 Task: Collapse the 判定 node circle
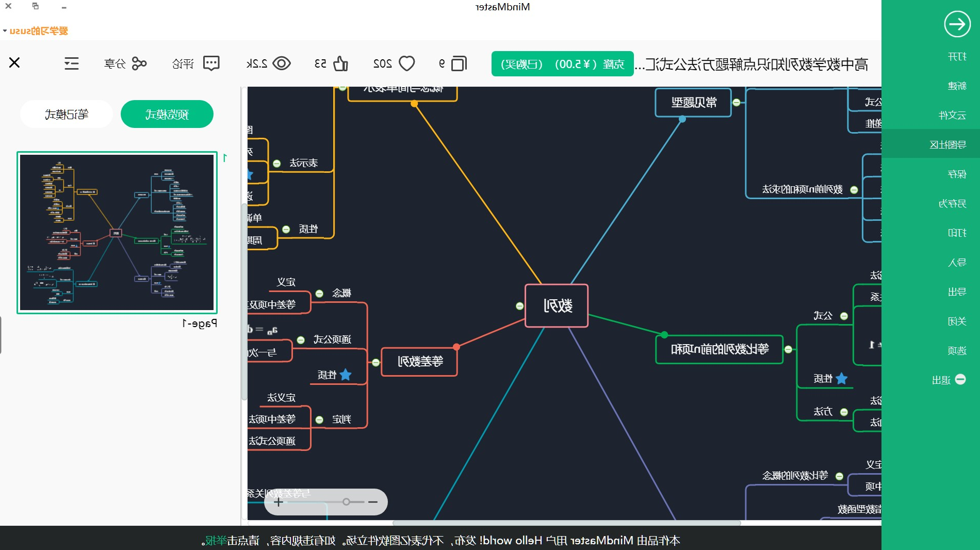[319, 419]
